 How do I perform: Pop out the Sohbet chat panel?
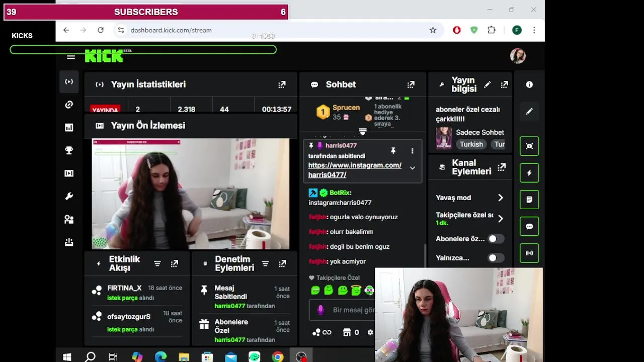click(x=411, y=84)
